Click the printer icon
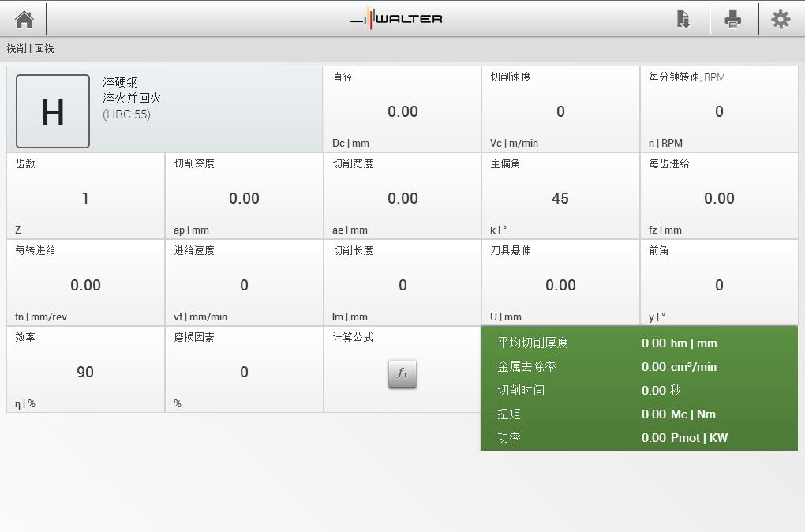This screenshot has width=805, height=532. pyautogui.click(x=733, y=19)
